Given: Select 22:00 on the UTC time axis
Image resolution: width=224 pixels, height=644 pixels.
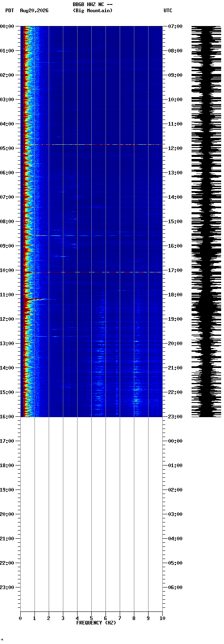Looking at the screenshot, I should click(175, 392).
